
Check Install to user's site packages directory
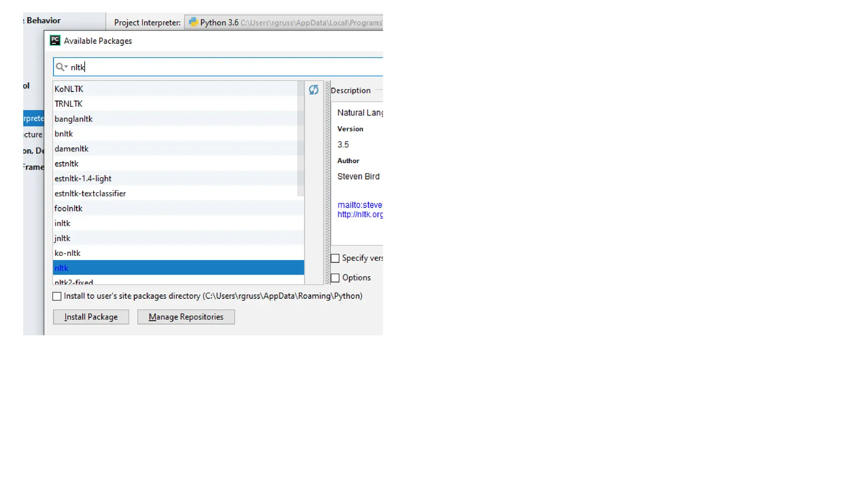click(x=57, y=296)
